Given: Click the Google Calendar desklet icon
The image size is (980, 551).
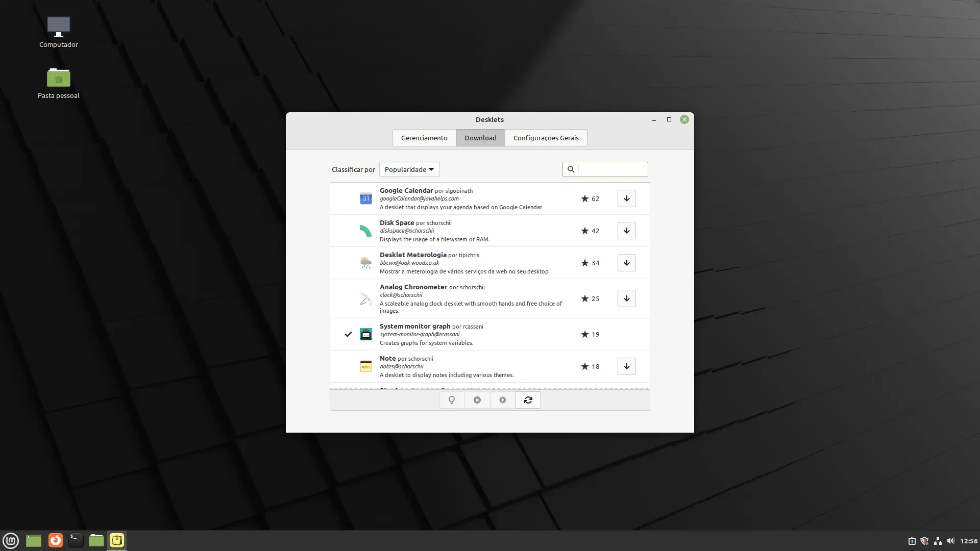Looking at the screenshot, I should 365,198.
